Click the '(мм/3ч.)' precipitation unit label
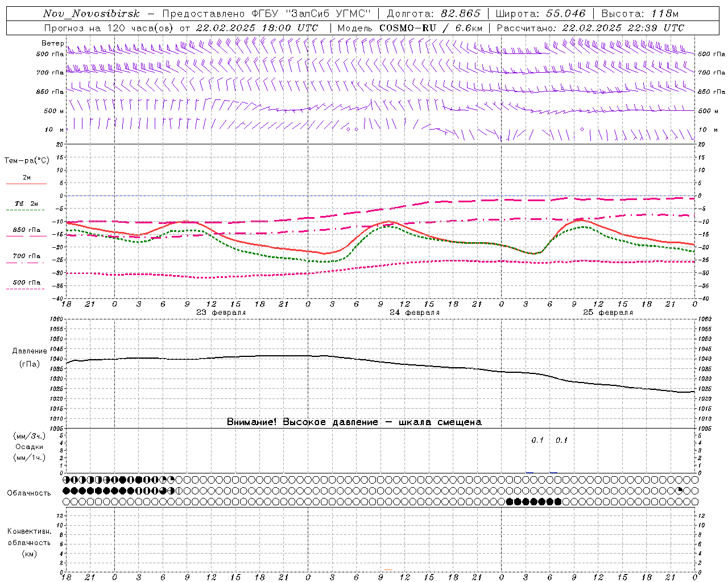This screenshot has width=728, height=582. click(x=30, y=436)
